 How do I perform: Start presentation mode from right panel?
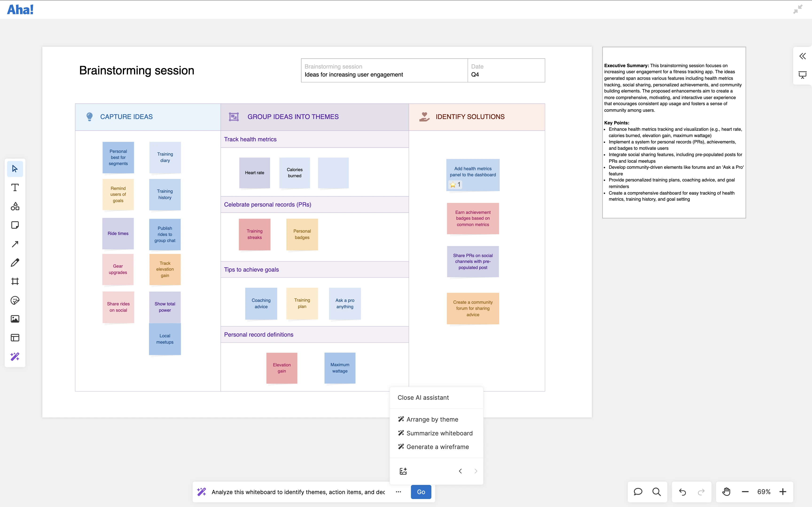tap(802, 75)
